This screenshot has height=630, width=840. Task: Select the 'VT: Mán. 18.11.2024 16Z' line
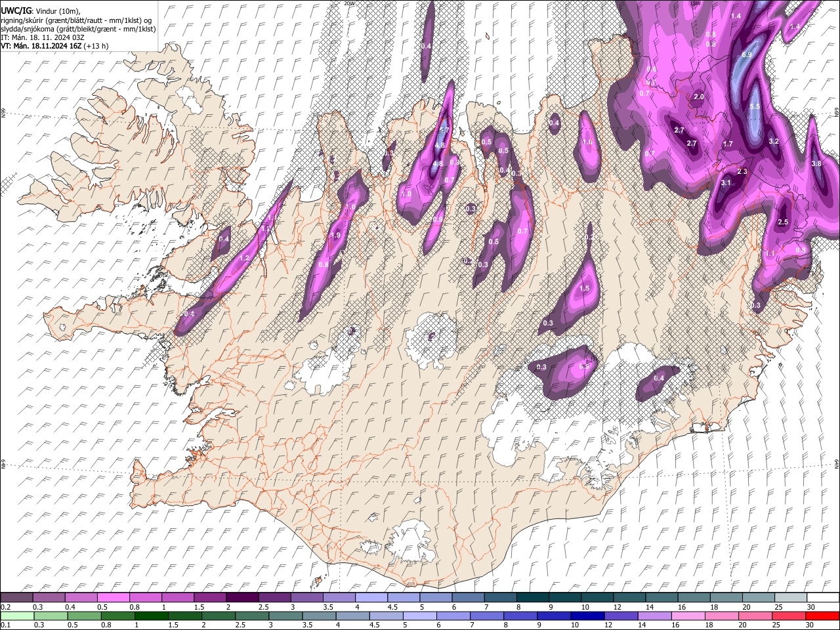(41, 46)
